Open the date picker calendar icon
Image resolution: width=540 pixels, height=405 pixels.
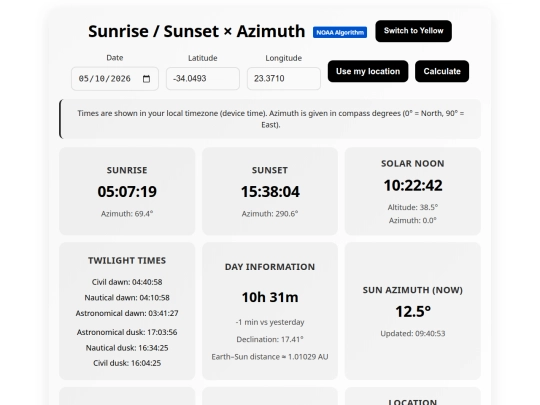[x=146, y=79]
